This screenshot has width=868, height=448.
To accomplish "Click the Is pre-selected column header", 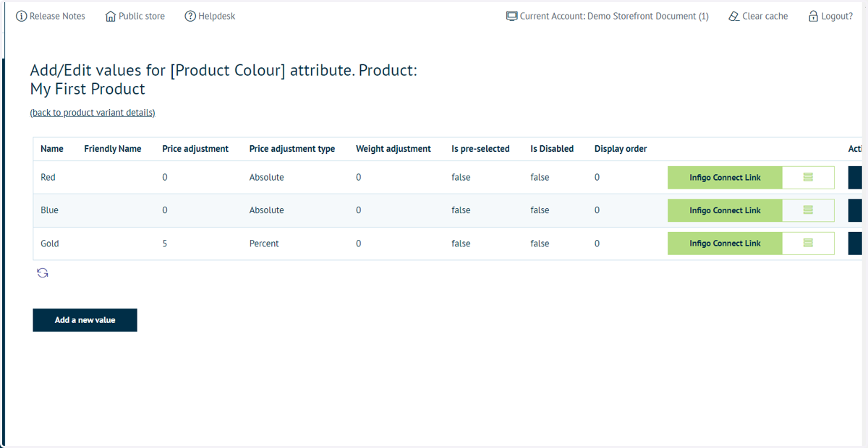I will point(481,149).
